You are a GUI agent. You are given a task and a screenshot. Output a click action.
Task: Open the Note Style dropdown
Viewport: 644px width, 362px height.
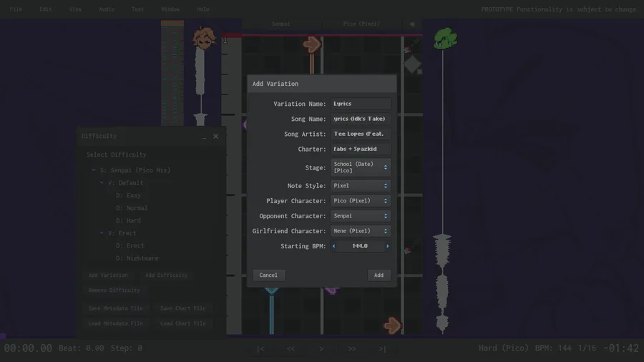click(x=360, y=186)
